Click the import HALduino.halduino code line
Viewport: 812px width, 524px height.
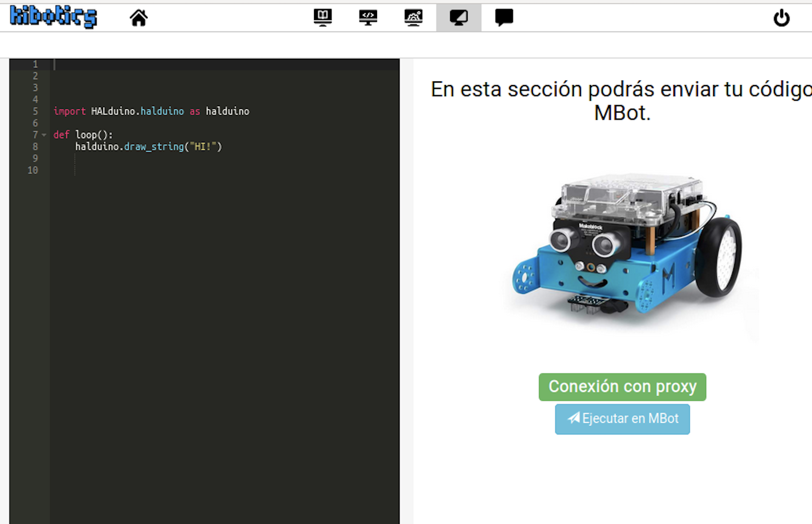[151, 111]
